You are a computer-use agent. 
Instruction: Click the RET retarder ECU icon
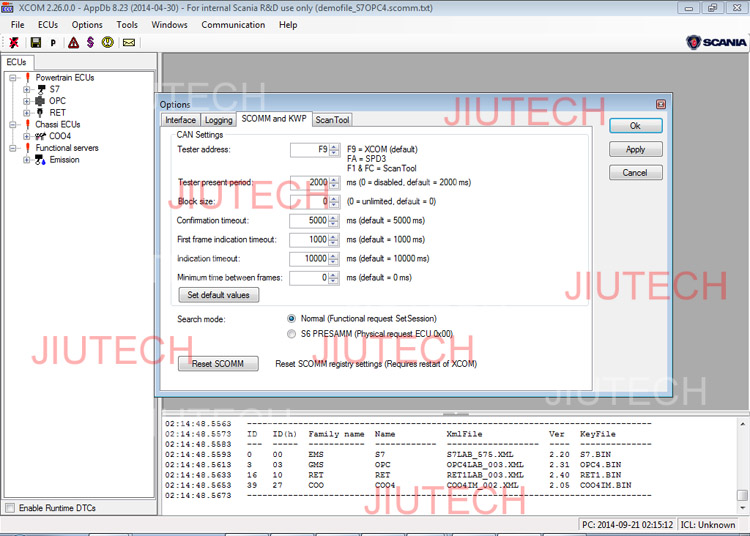(40, 112)
